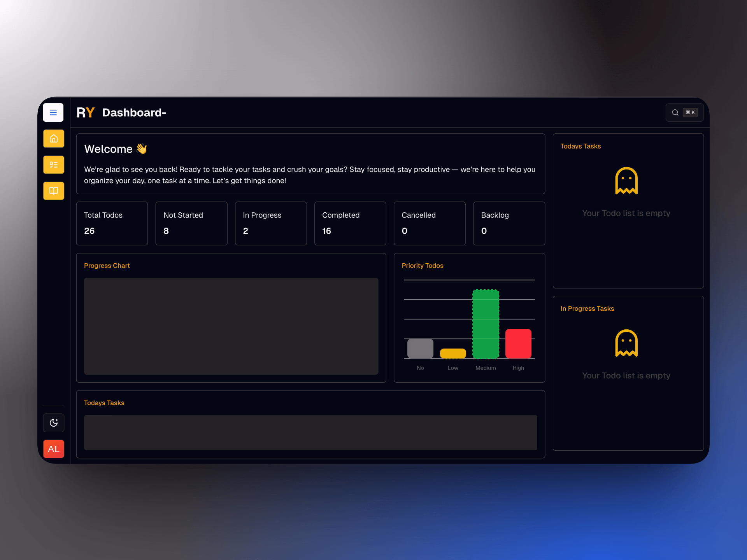Click the AL user avatar
Image resolution: width=747 pixels, height=560 pixels.
click(x=53, y=449)
